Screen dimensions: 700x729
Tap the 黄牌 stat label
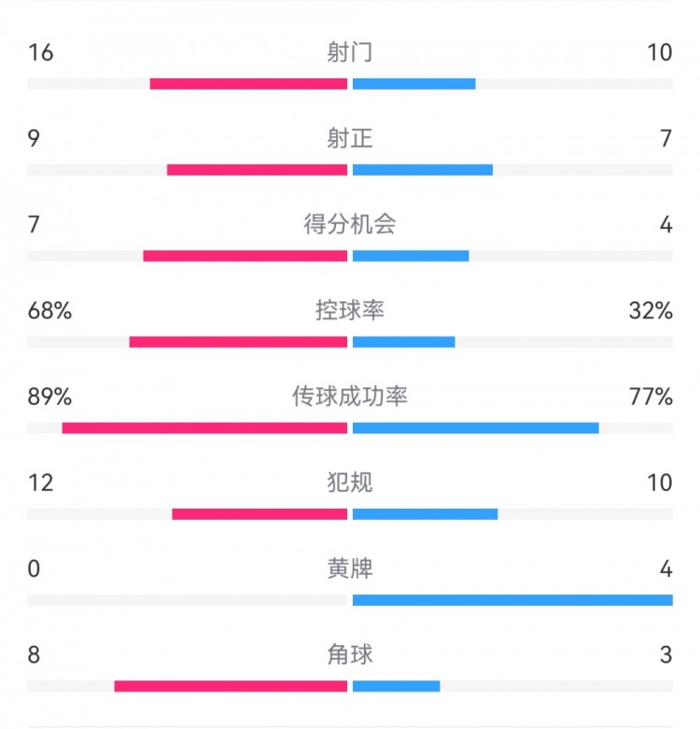pyautogui.click(x=350, y=568)
